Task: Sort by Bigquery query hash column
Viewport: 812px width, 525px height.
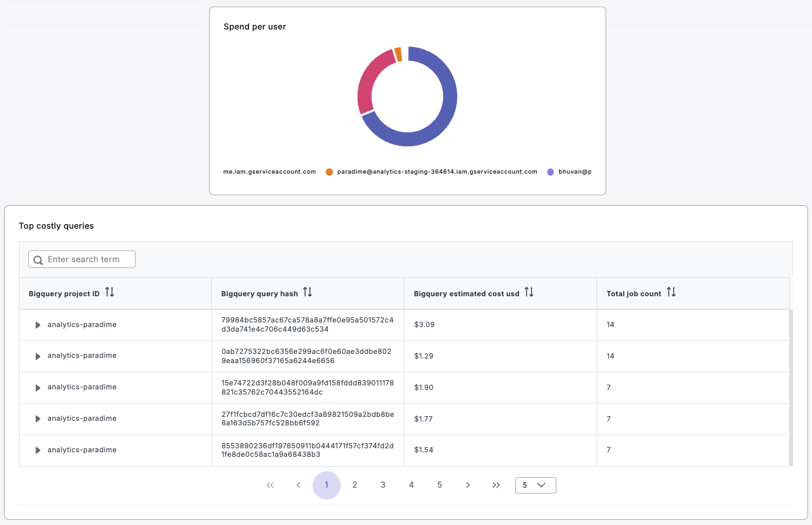Action: pos(307,293)
